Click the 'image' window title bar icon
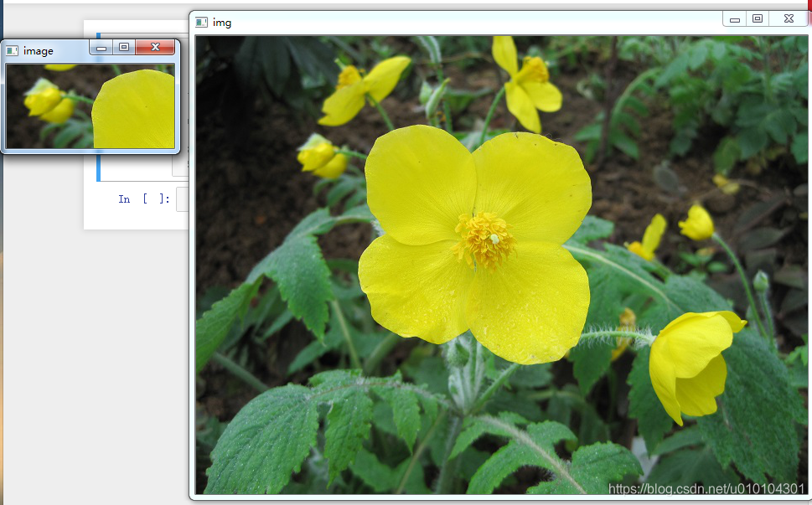Screen dimensions: 812x505 pyautogui.click(x=12, y=51)
